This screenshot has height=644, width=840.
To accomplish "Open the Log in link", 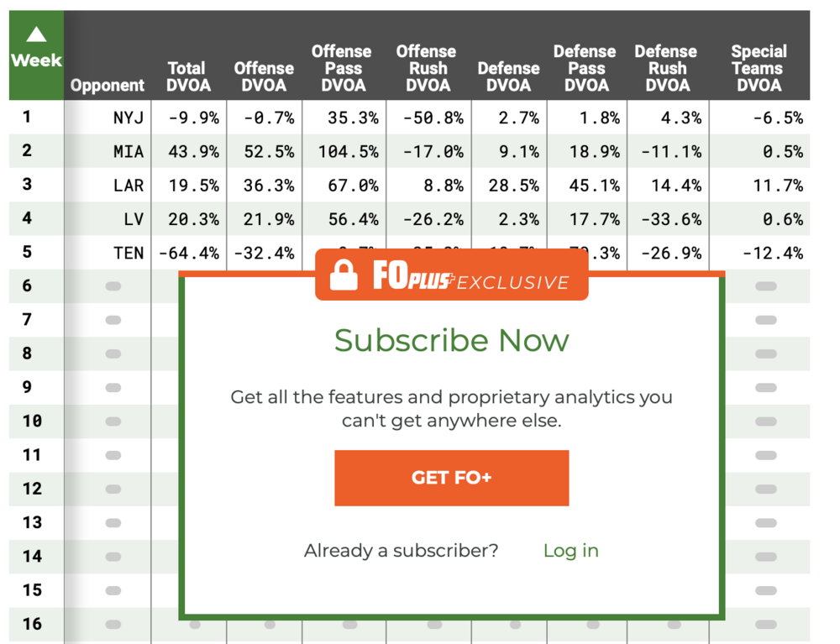I will [x=570, y=551].
